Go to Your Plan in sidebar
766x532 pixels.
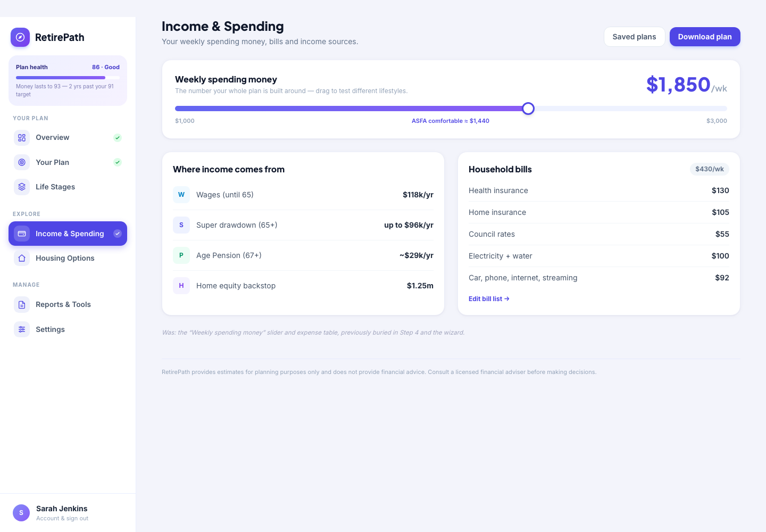click(x=68, y=162)
